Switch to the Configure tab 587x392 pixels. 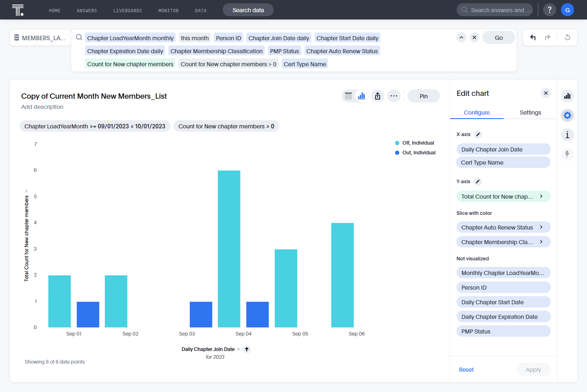pyautogui.click(x=477, y=113)
